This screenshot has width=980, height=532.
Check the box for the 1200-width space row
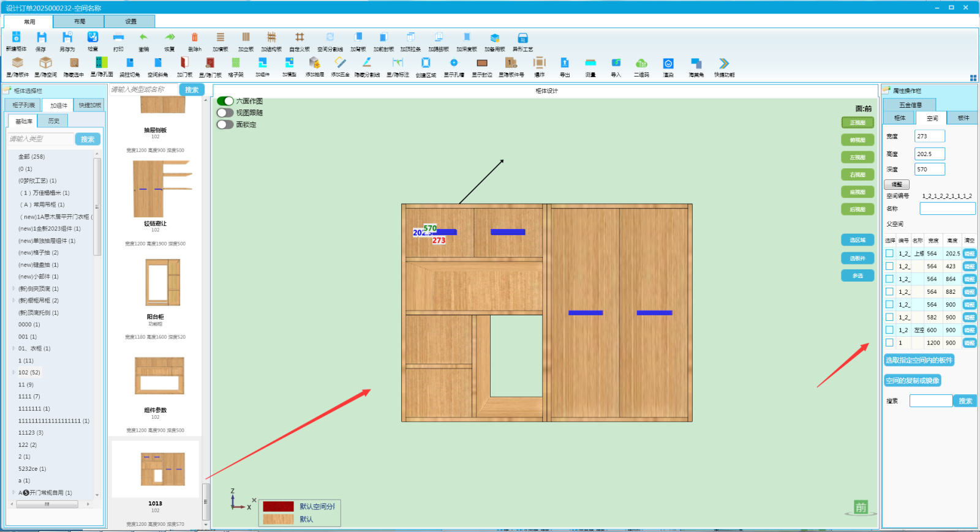889,343
